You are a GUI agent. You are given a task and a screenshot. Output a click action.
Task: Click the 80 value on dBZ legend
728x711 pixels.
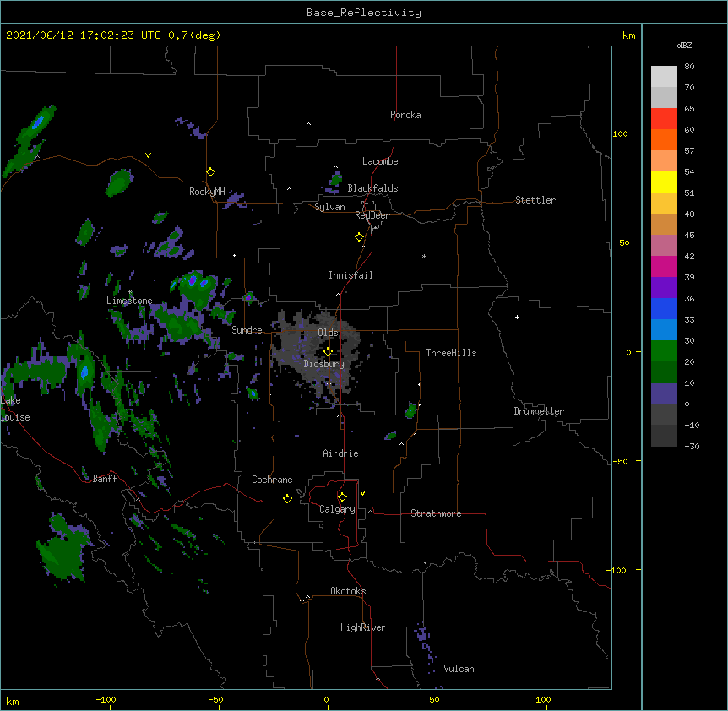pos(689,66)
